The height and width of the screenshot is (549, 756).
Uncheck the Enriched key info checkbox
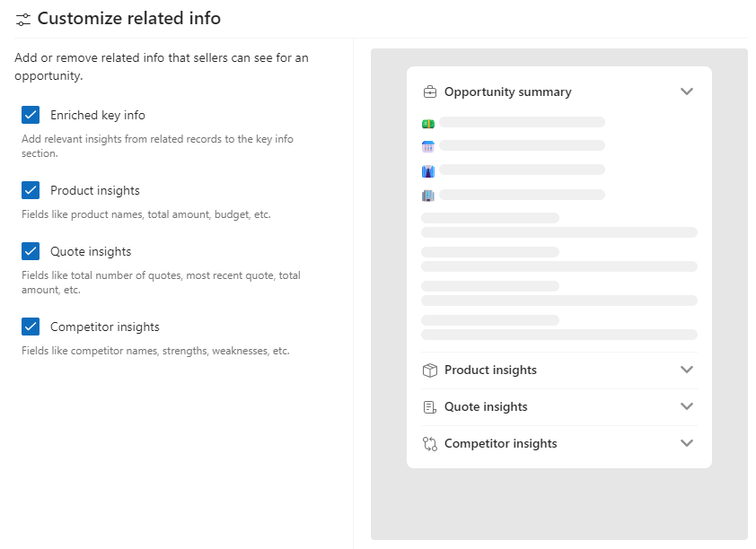pos(31,115)
